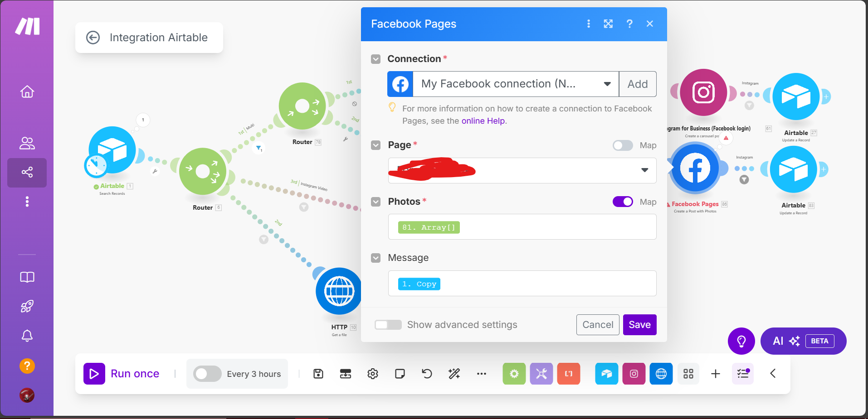Click the Message input field
The height and width of the screenshot is (419, 868).
[522, 284]
